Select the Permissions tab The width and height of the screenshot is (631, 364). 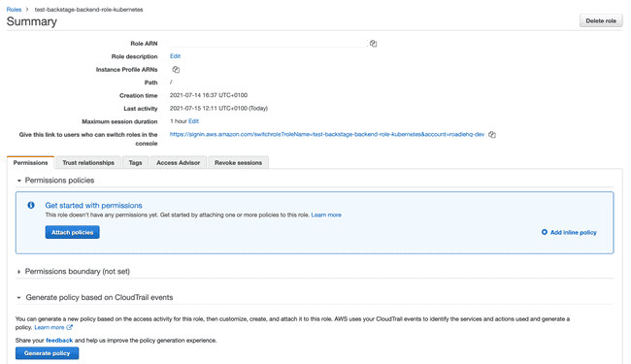31,162
